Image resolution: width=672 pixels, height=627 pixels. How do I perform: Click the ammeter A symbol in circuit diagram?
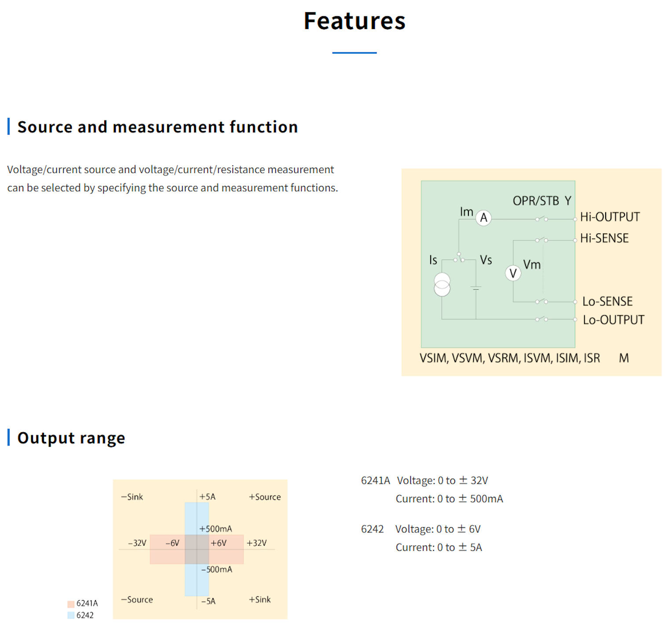click(x=483, y=218)
